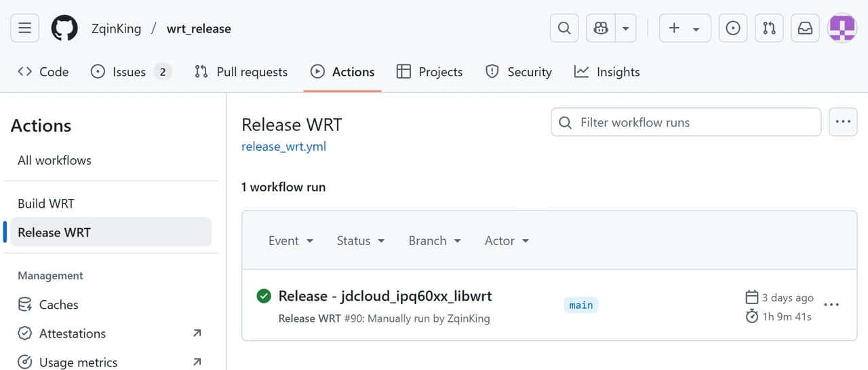Open the user avatar menu
The image size is (868, 370).
pos(842,28)
